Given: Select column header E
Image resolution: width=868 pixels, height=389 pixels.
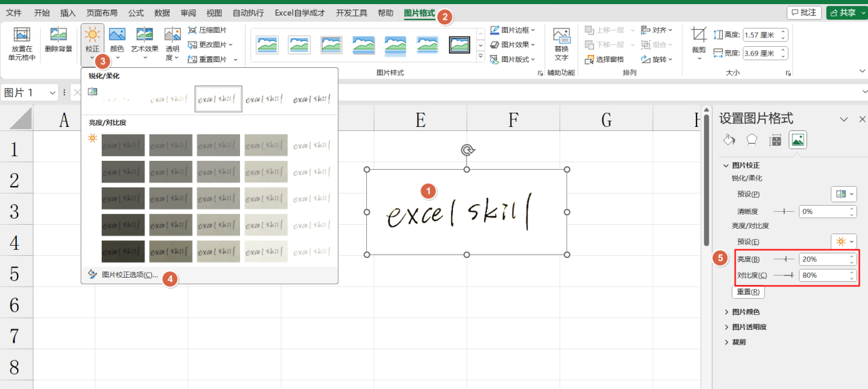Looking at the screenshot, I should point(420,120).
